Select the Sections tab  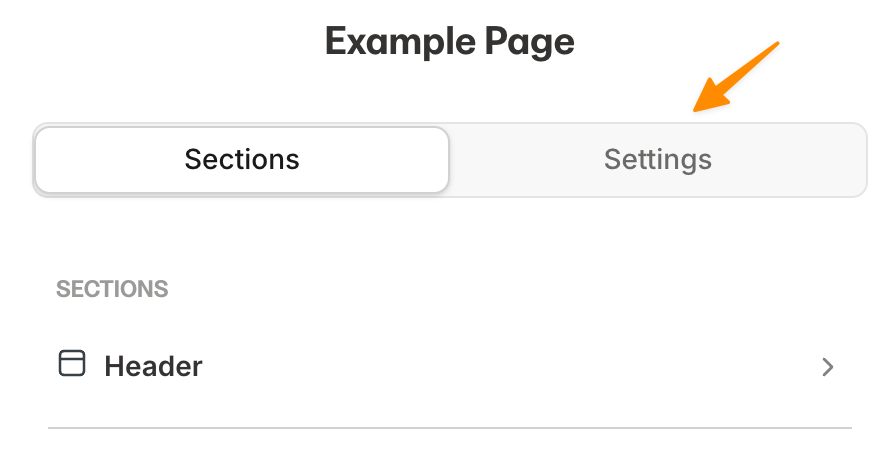(242, 160)
